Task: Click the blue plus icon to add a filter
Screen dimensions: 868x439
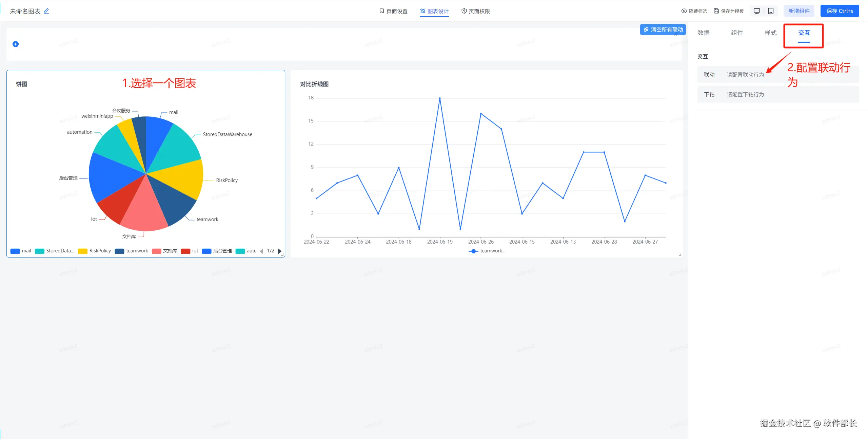Action: pos(16,44)
